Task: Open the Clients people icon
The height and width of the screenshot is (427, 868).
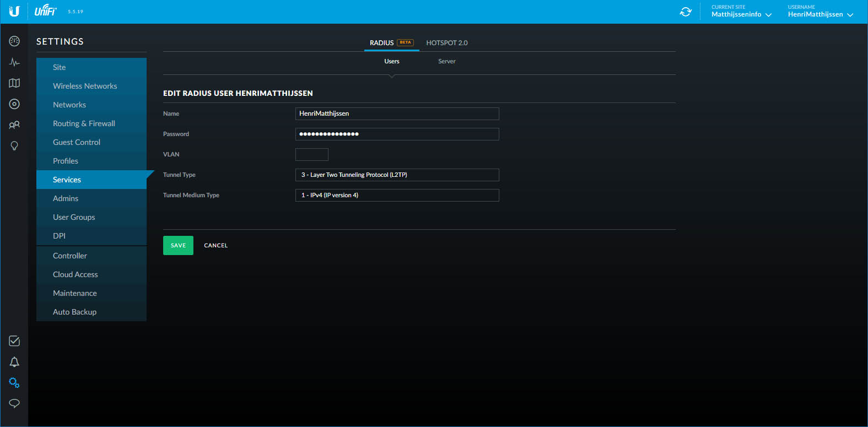Action: coord(14,125)
